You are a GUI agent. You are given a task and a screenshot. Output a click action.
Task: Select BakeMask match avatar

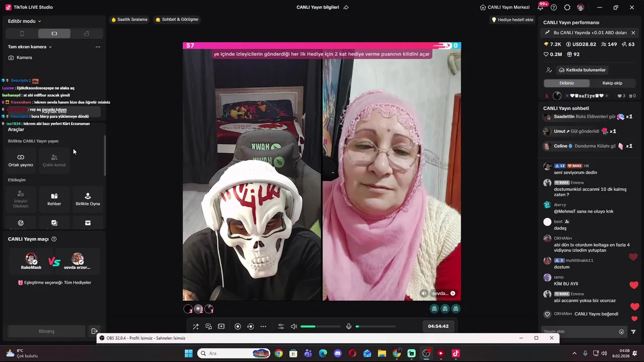(31, 261)
